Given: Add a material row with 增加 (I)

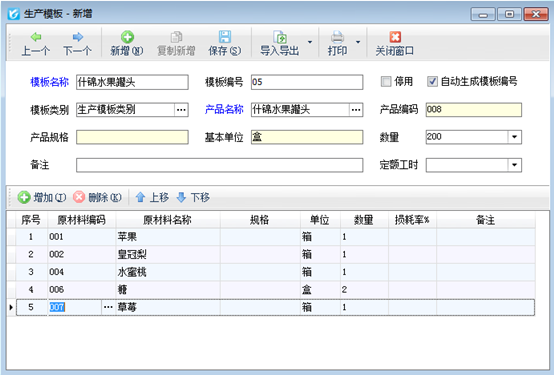Looking at the screenshot, I should (24, 197).
